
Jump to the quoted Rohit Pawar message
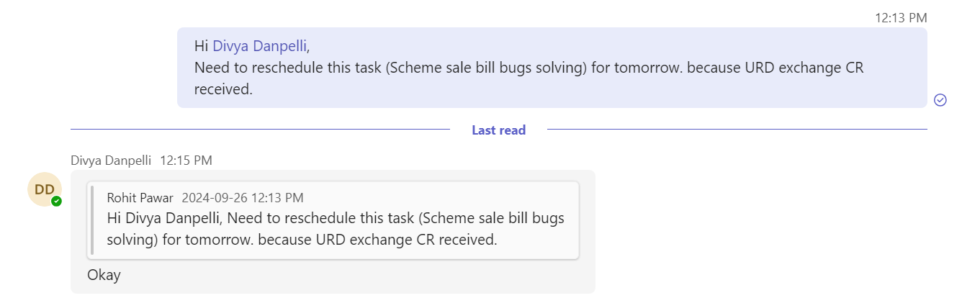(x=333, y=220)
